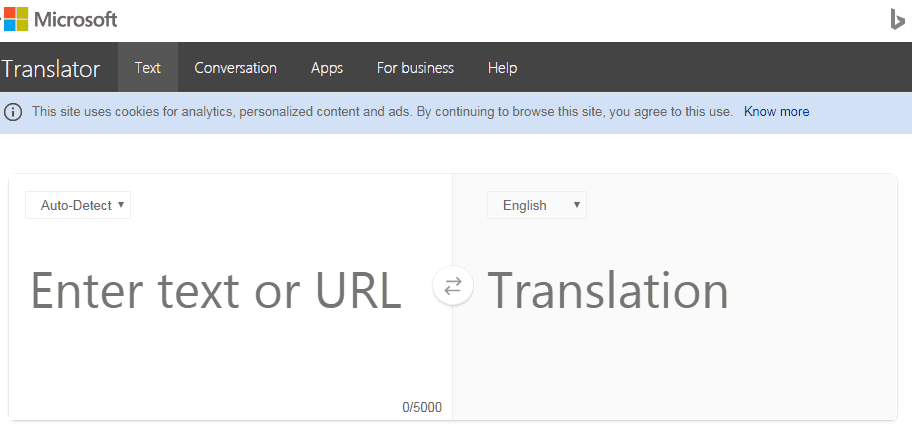Go to the Apps menu item
Image resolution: width=912 pixels, height=434 pixels.
point(327,67)
